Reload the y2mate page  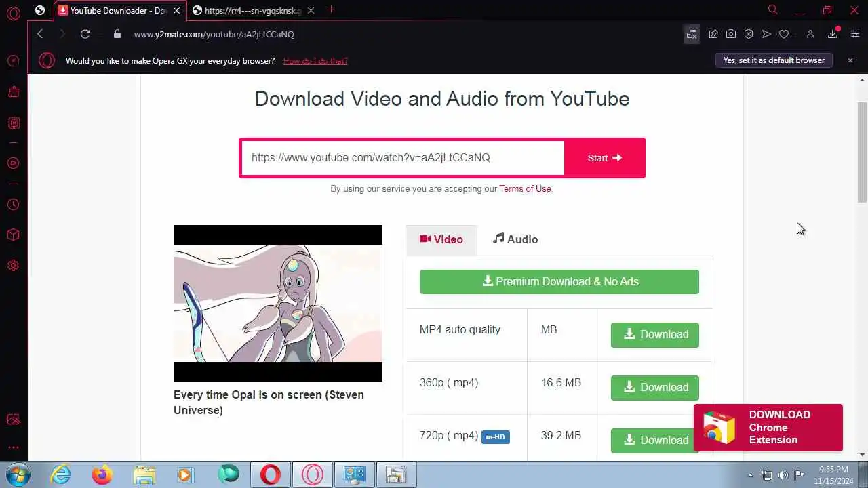(85, 34)
